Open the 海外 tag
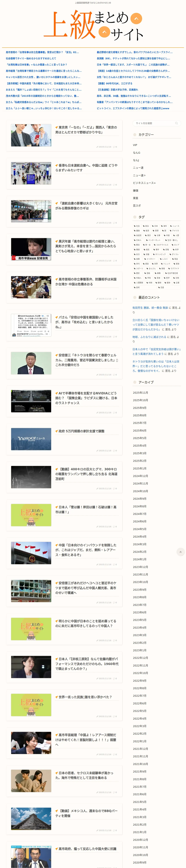This screenshot has height=868, width=186. (164, 226)
